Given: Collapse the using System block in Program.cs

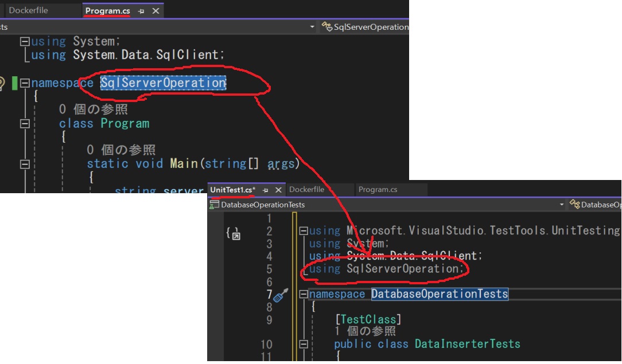Looking at the screenshot, I should (25, 41).
